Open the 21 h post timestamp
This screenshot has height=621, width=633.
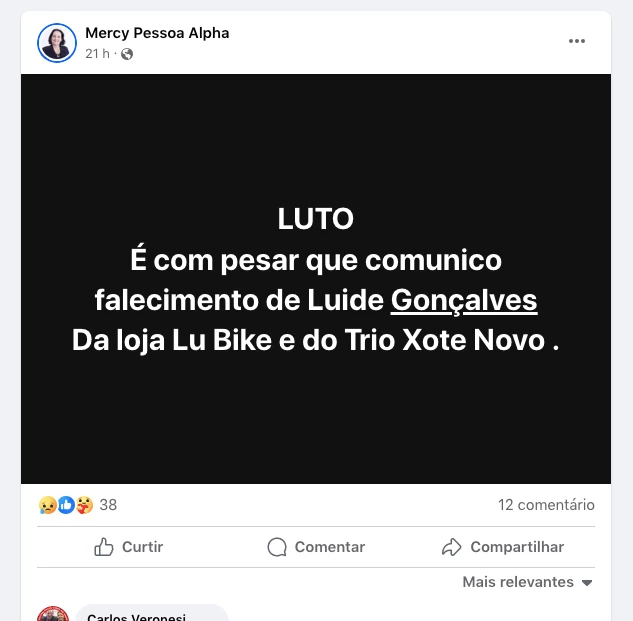tap(97, 53)
